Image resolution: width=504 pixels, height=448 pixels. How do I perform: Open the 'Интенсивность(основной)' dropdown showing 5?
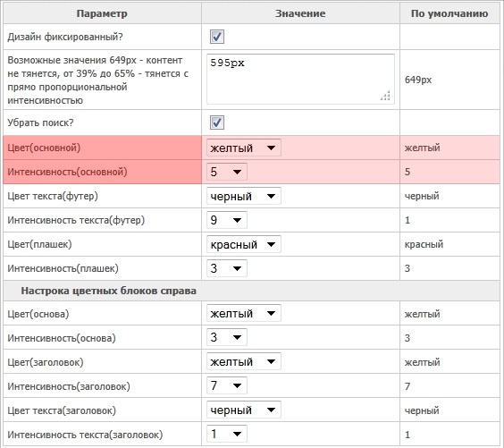coord(227,172)
